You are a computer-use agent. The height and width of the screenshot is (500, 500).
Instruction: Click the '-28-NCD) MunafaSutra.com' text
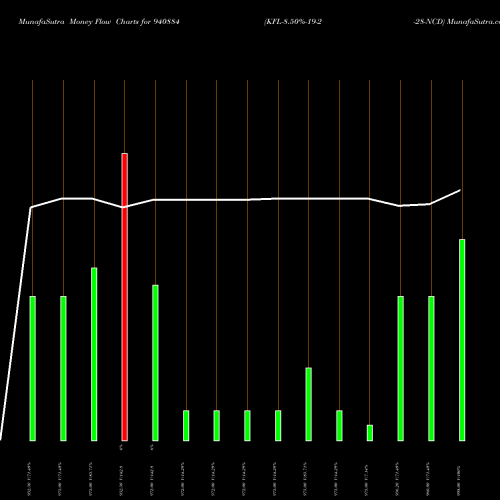tap(456, 22)
